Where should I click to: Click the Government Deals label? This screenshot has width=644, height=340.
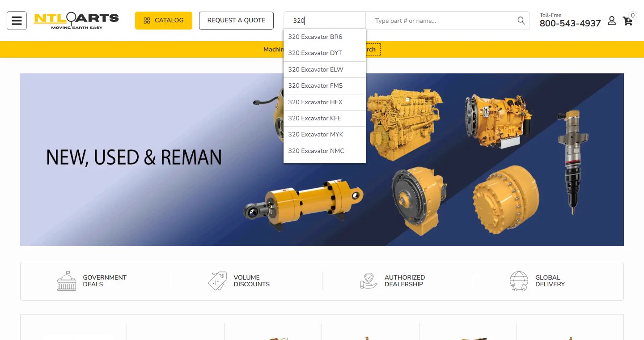[x=105, y=281]
